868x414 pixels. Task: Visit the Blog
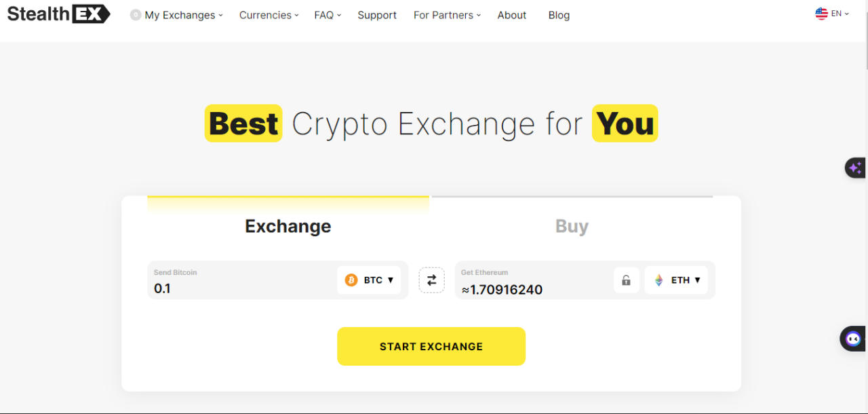[559, 14]
